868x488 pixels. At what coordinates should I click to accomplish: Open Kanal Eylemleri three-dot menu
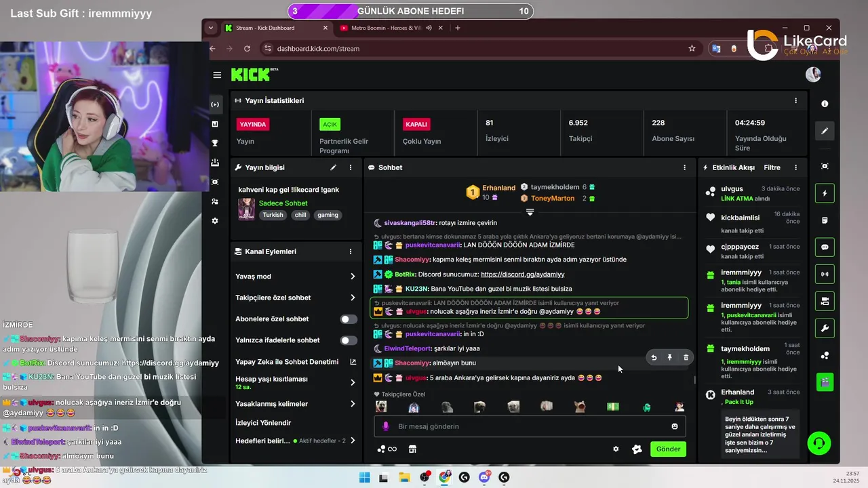(351, 251)
